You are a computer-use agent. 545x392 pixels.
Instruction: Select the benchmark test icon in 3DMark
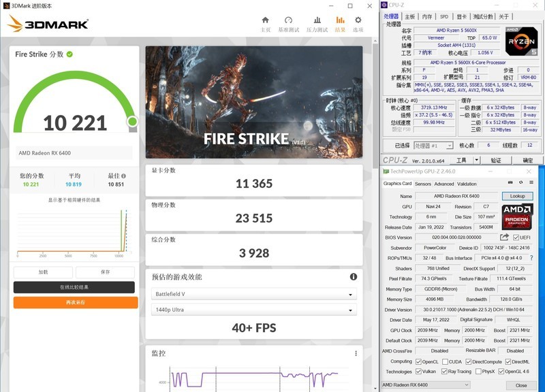[x=289, y=22]
